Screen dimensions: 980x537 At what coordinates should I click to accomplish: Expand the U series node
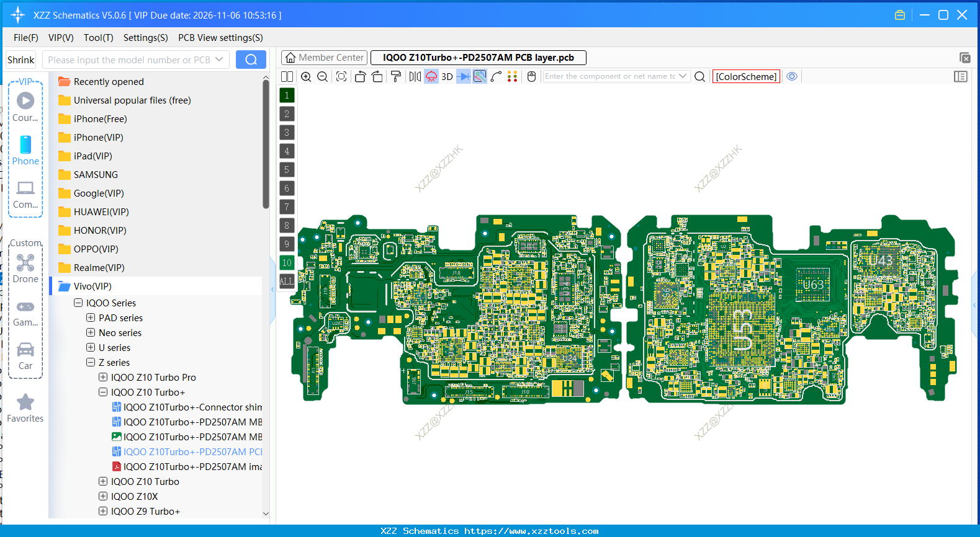coord(91,347)
